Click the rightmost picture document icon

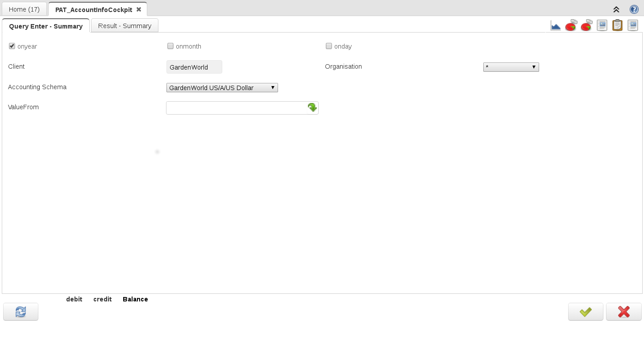(633, 26)
